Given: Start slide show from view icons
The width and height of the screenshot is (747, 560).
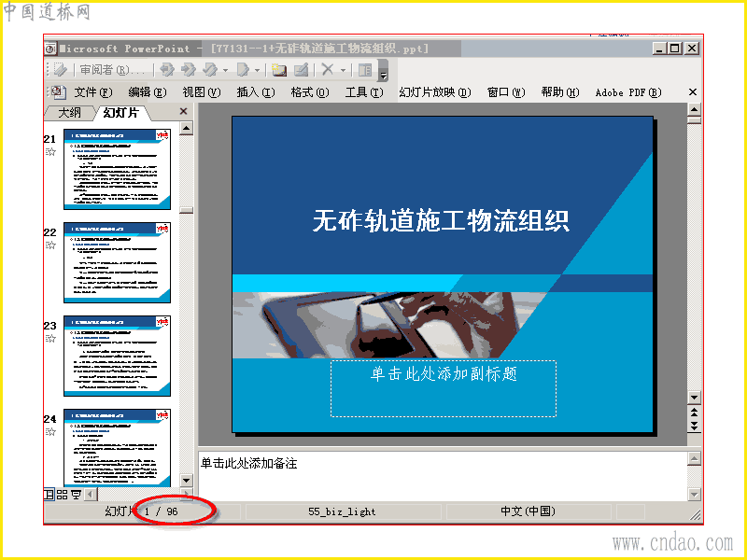Looking at the screenshot, I should pyautogui.click(x=76, y=495).
